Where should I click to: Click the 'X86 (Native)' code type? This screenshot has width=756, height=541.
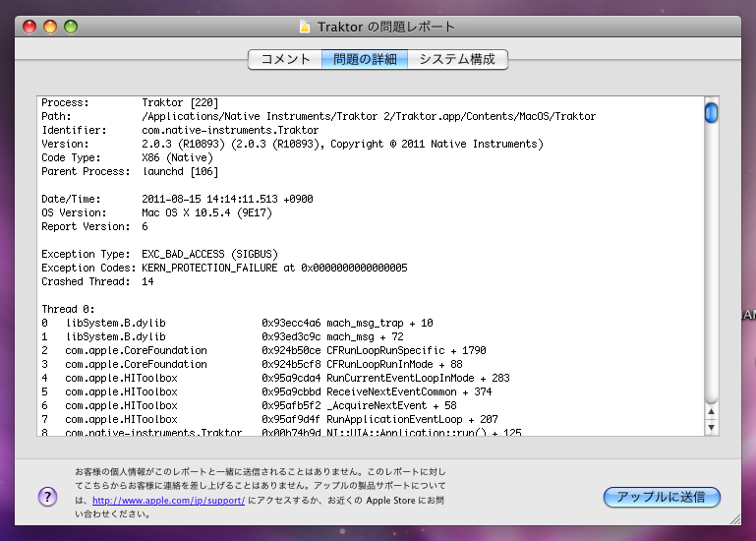(x=177, y=157)
